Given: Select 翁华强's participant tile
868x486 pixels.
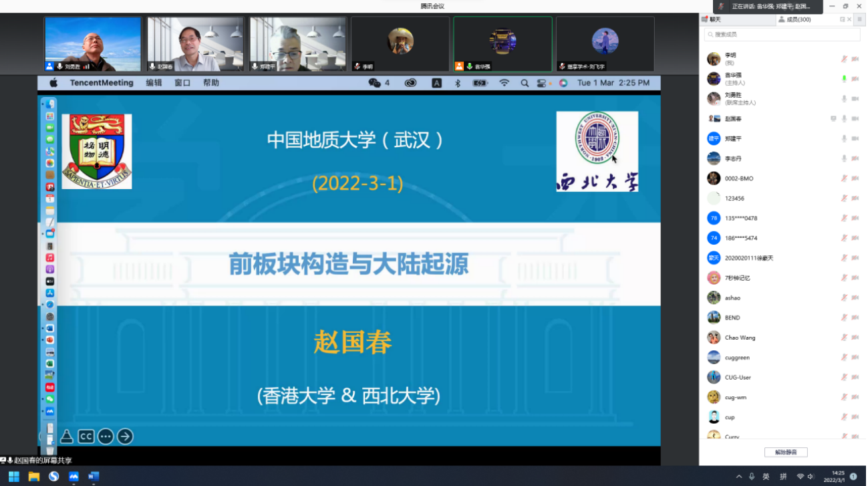Looking at the screenshot, I should pos(502,44).
